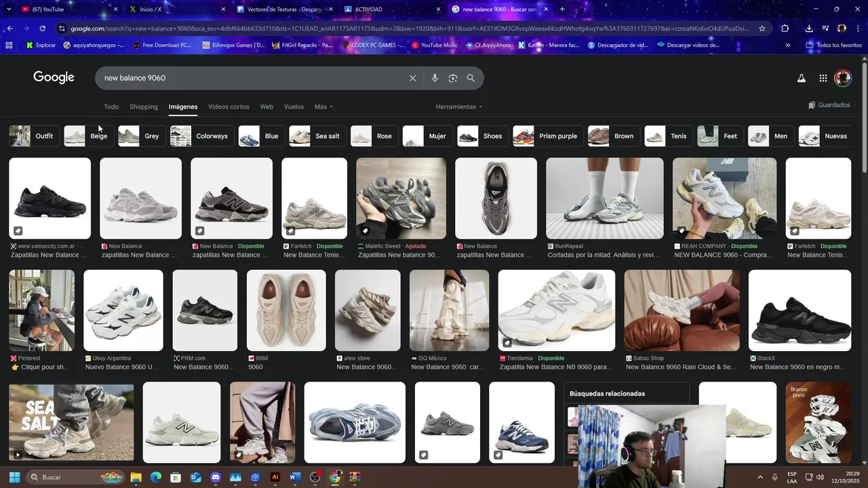Viewport: 868px width, 488px height.
Task: Clear the search box with the X icon
Action: tap(412, 78)
